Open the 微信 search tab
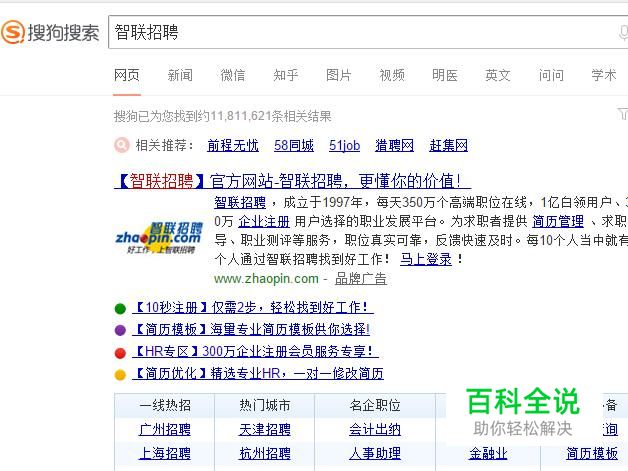The width and height of the screenshot is (628, 471). pyautogui.click(x=233, y=75)
